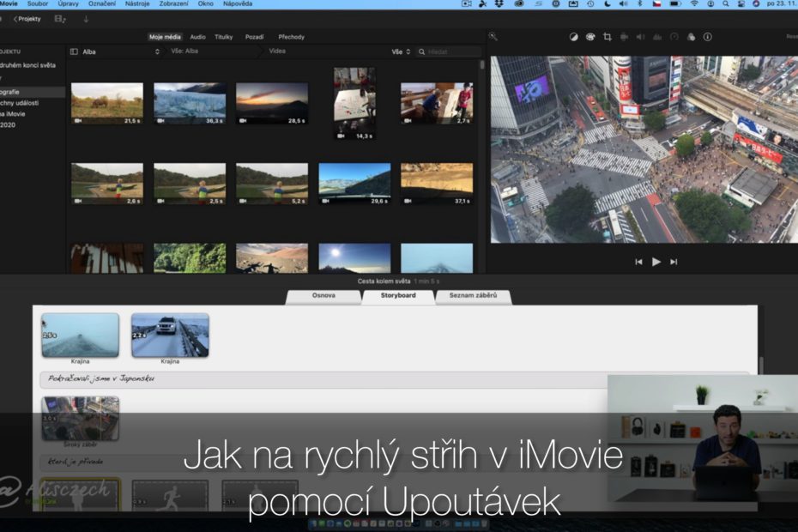Skip to the next clip in the viewer
The image size is (798, 532).
(674, 262)
